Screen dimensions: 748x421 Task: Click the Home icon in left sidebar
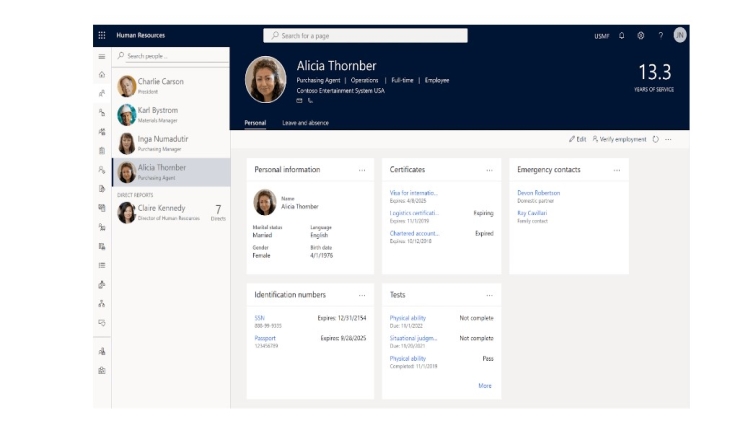(101, 75)
